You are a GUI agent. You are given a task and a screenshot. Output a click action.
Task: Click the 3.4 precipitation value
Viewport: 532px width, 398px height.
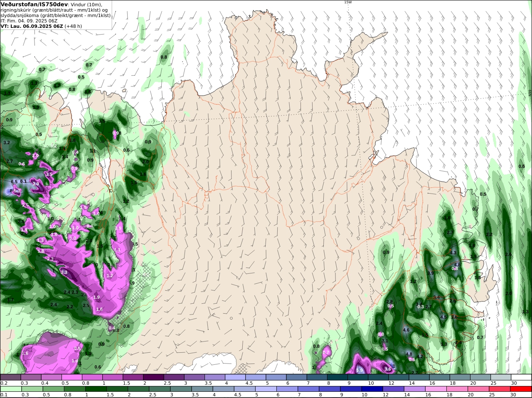[436, 297]
